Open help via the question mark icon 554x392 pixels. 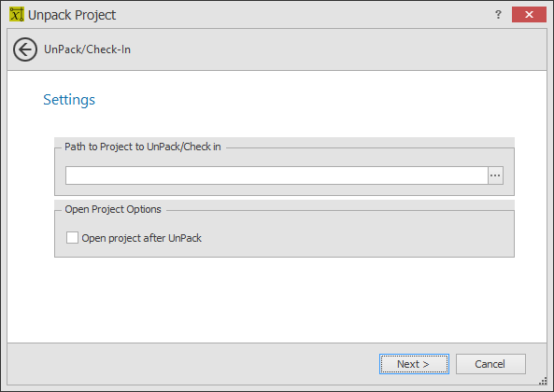[498, 14]
